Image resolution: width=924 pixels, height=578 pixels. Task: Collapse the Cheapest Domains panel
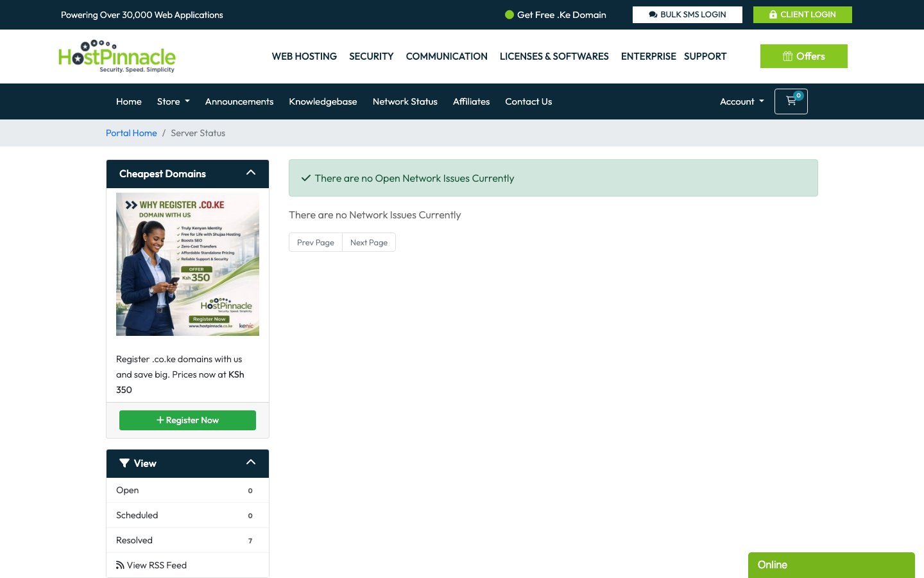click(x=251, y=173)
